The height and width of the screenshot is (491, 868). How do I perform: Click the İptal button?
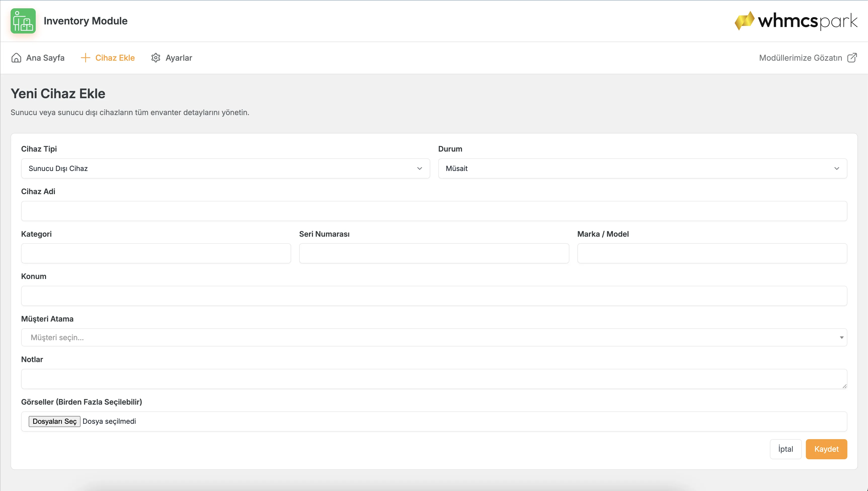click(785, 449)
